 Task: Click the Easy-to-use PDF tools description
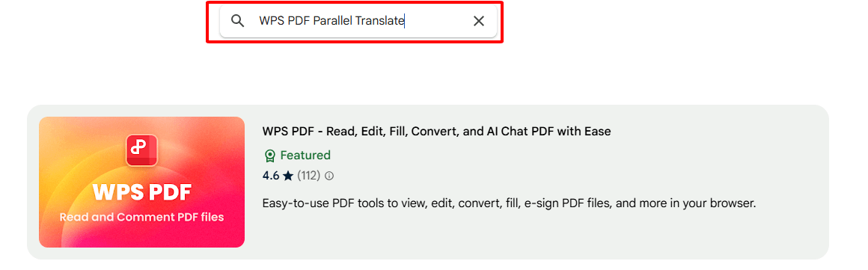(510, 203)
